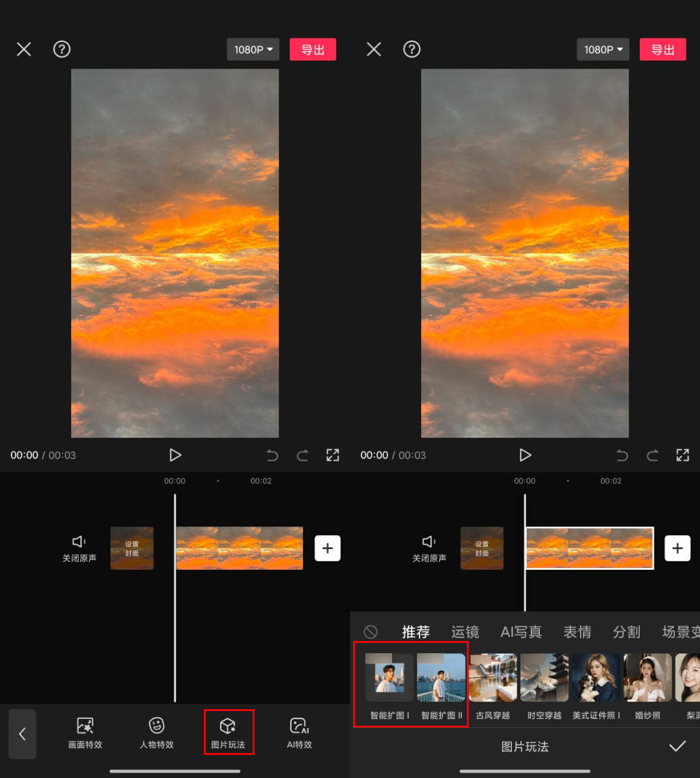The image size is (700, 778).
Task: Expand more effect tabs like 场景变
Action: 681,631
